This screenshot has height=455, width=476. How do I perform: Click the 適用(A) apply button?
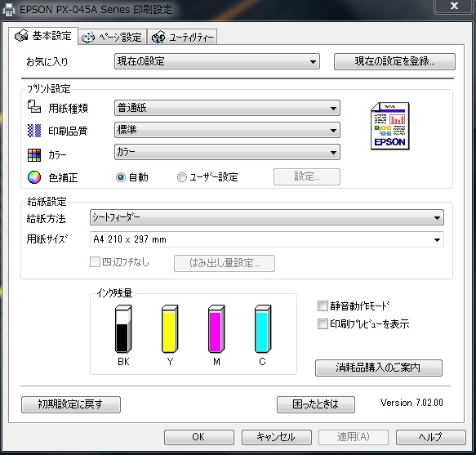point(354,437)
